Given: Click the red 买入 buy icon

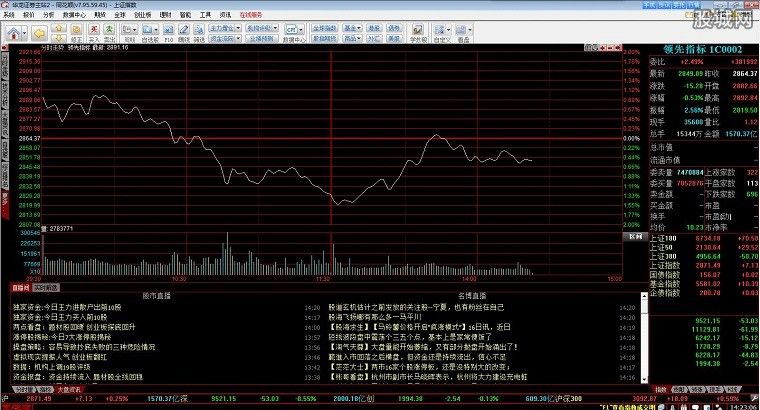Looking at the screenshot, I should tap(94, 31).
